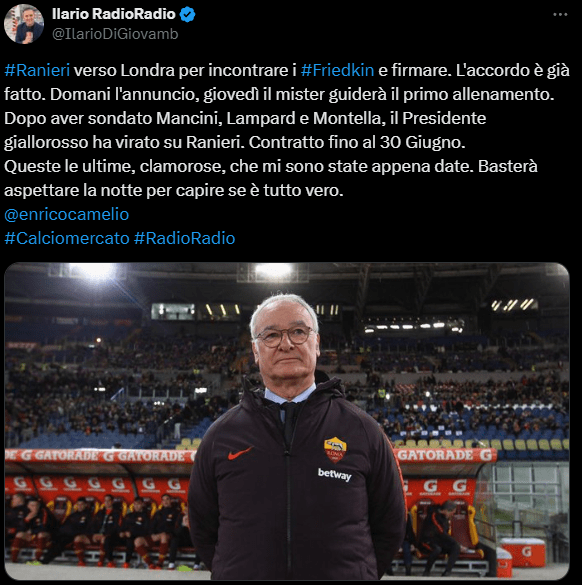This screenshot has width=582, height=585.
Task: Open the three-dots more options menu
Action: click(x=560, y=15)
